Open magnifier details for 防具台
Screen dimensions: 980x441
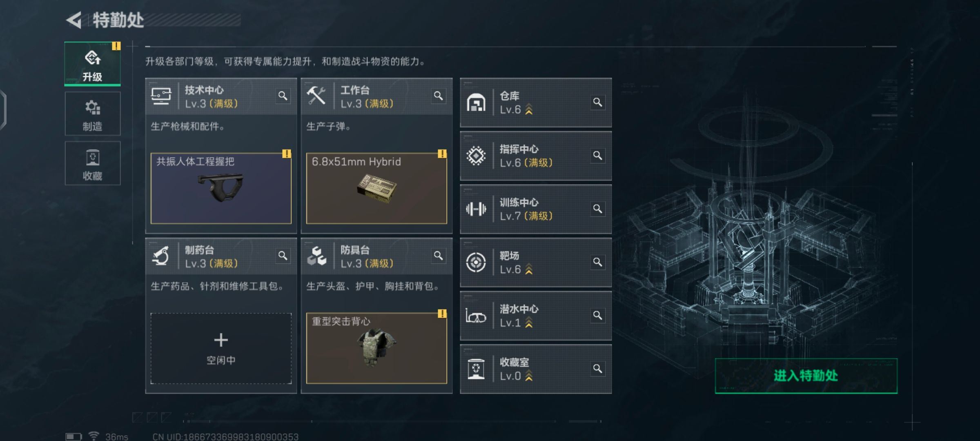pyautogui.click(x=438, y=256)
